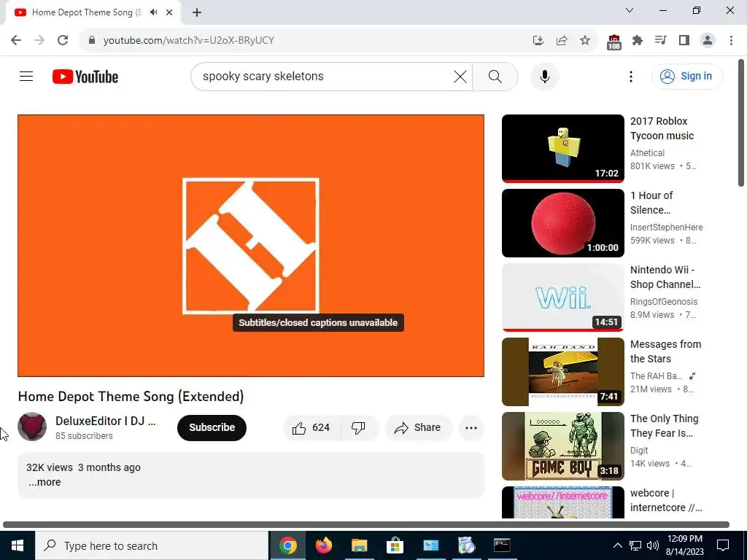Reload the YouTube page

click(63, 40)
